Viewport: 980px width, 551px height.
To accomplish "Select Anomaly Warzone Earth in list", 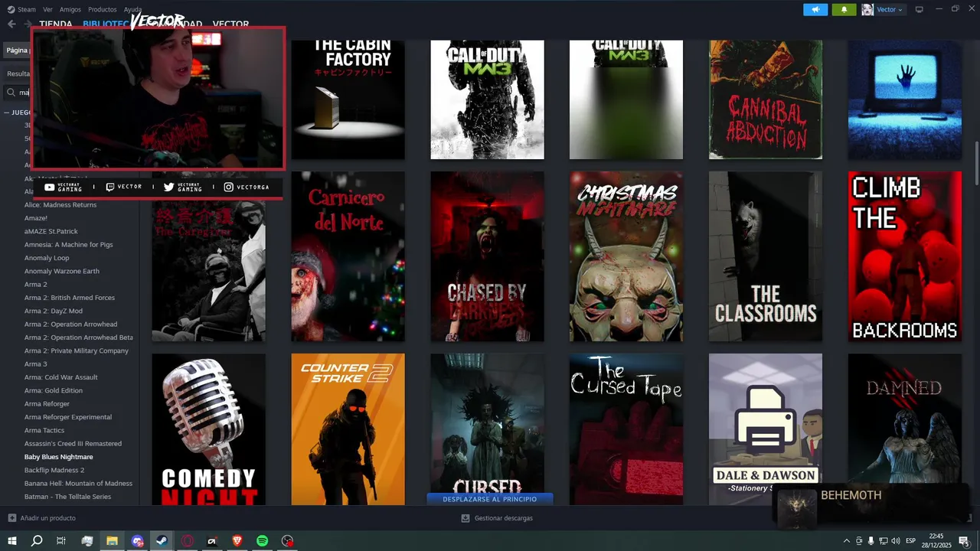I will tap(61, 271).
